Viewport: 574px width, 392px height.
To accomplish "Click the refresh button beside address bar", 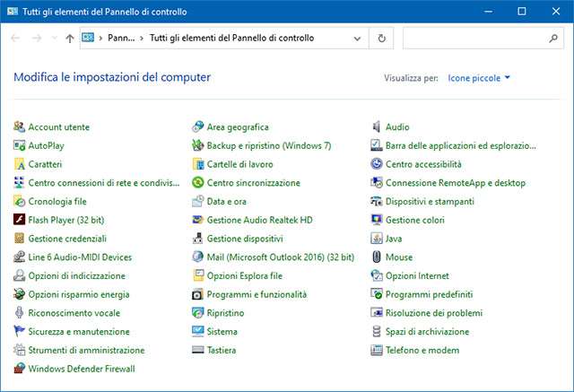I will [382, 39].
